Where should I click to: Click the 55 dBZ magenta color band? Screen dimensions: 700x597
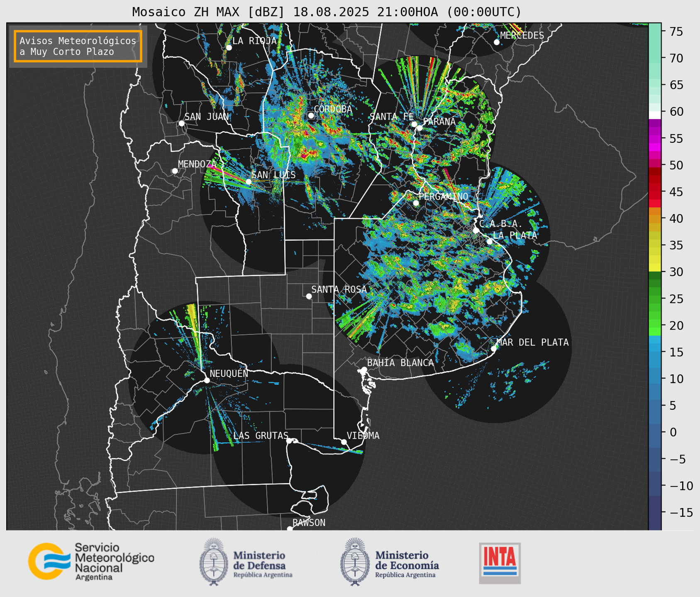(655, 138)
